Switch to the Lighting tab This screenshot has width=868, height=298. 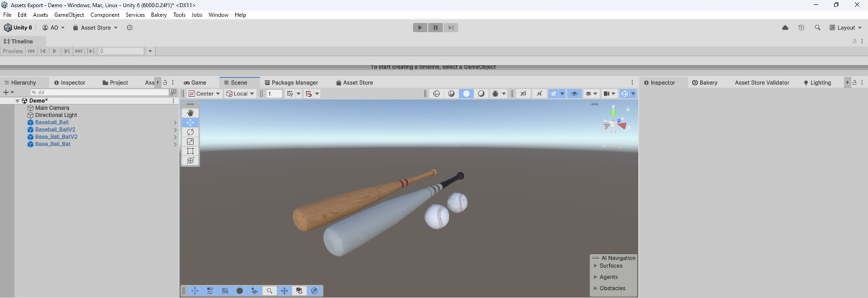click(817, 82)
